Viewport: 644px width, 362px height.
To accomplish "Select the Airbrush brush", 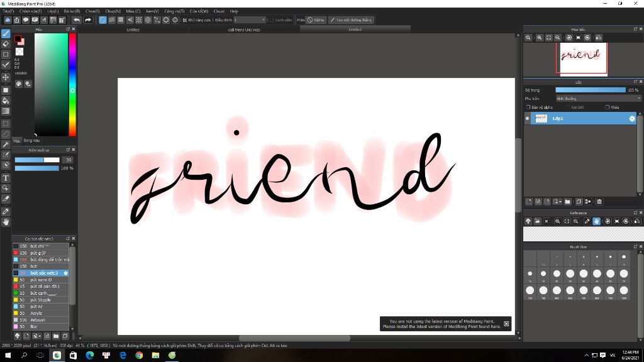I will [x=40, y=320].
